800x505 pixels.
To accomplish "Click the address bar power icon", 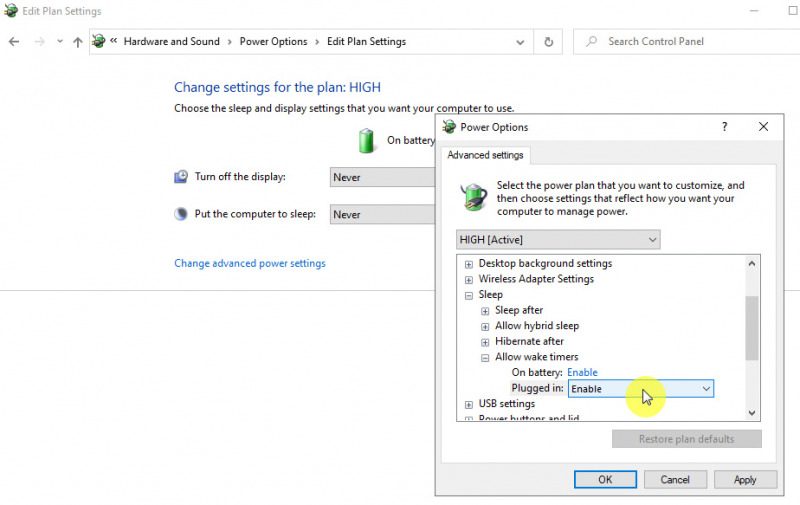I will pos(99,41).
